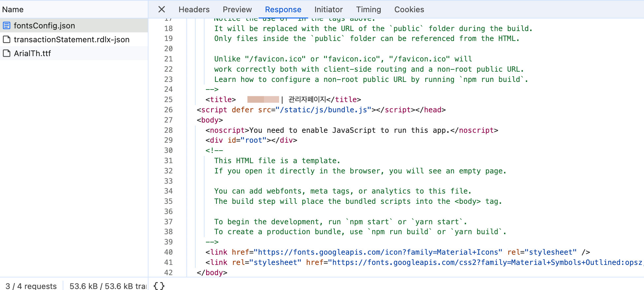Click line number 42 in the gutter
The image size is (644, 290).
click(169, 272)
